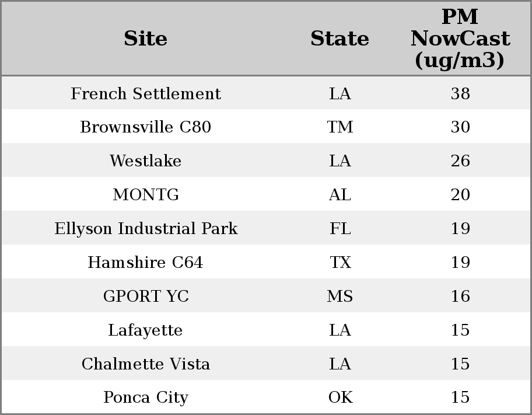Click Ellyson Industrial Park site name
The image size is (532, 415).
coord(145,229)
